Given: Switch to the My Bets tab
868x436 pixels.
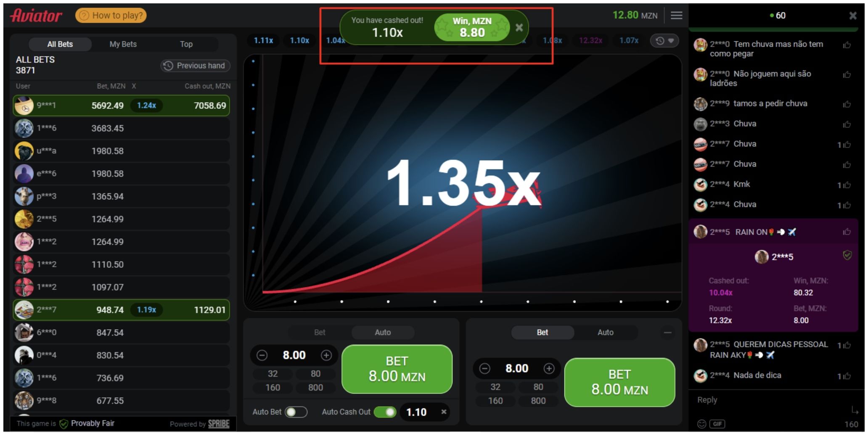Looking at the screenshot, I should (x=123, y=44).
